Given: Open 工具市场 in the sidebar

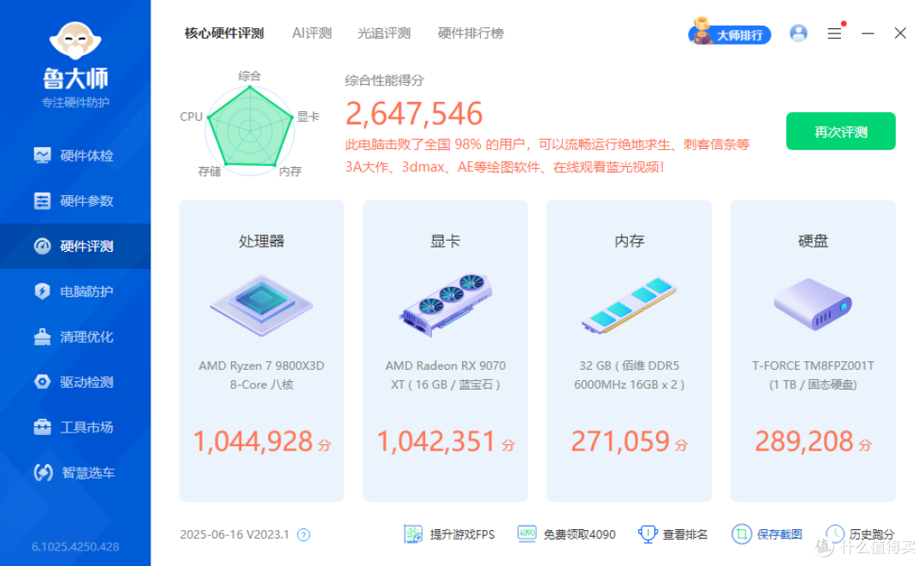Looking at the screenshot, I should click(74, 427).
